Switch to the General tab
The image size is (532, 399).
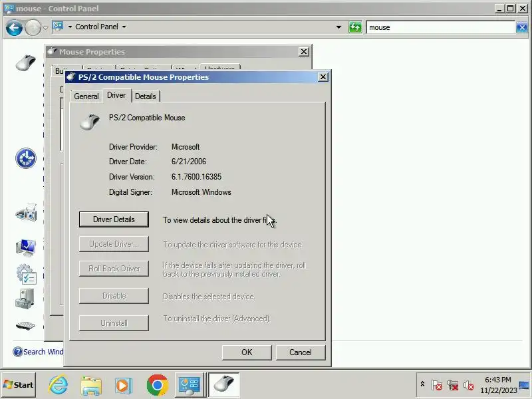(x=86, y=96)
